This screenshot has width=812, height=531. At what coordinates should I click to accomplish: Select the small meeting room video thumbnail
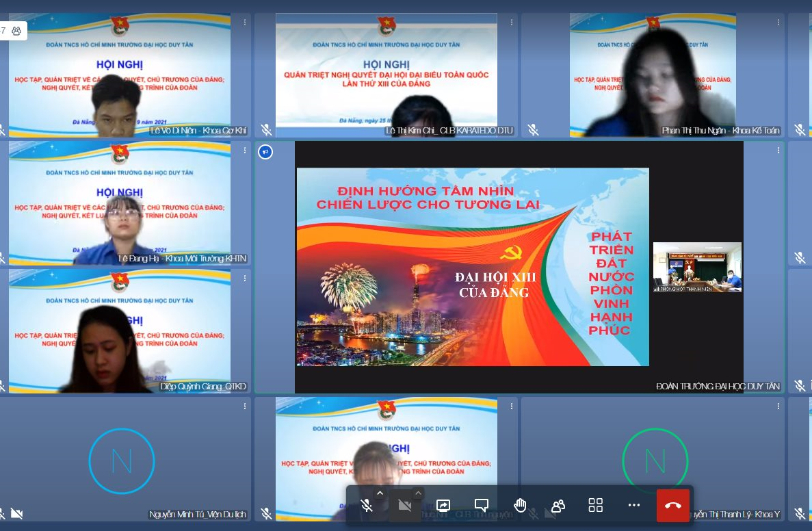click(697, 268)
